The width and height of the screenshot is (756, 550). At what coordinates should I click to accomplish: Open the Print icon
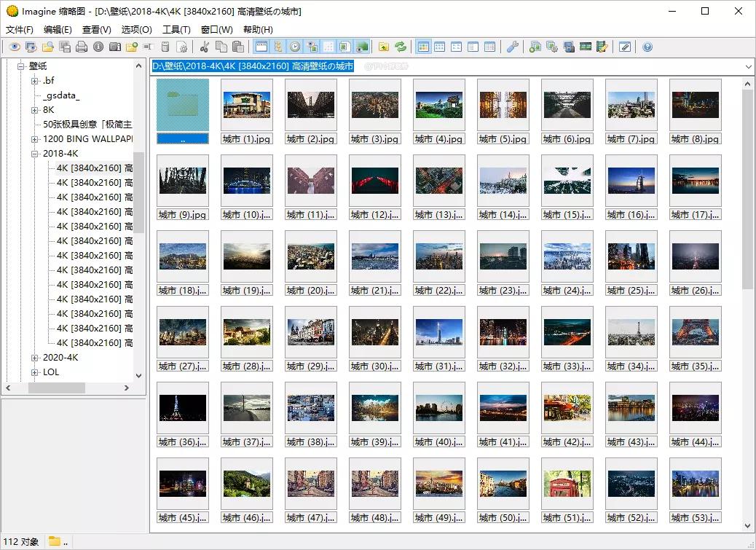[x=82, y=47]
